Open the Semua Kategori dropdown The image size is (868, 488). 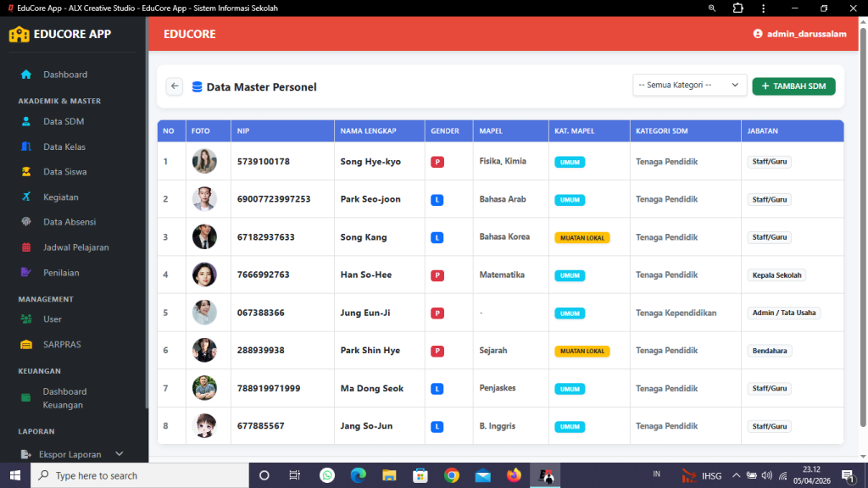pyautogui.click(x=689, y=86)
